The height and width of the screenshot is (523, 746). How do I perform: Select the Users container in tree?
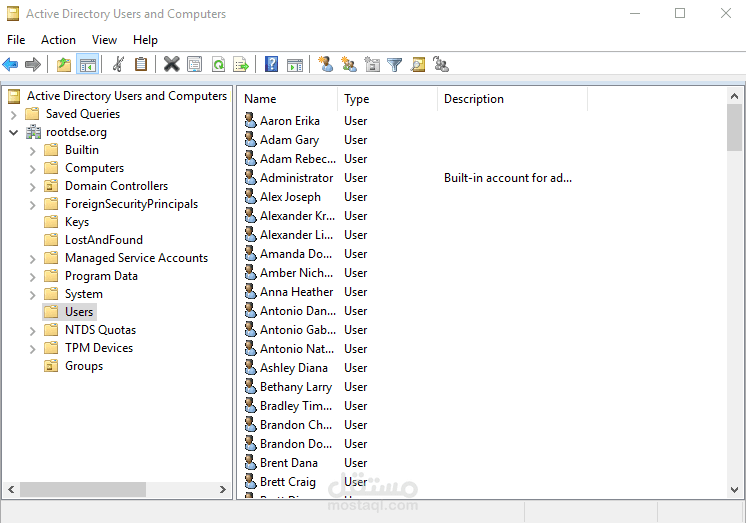click(x=79, y=312)
